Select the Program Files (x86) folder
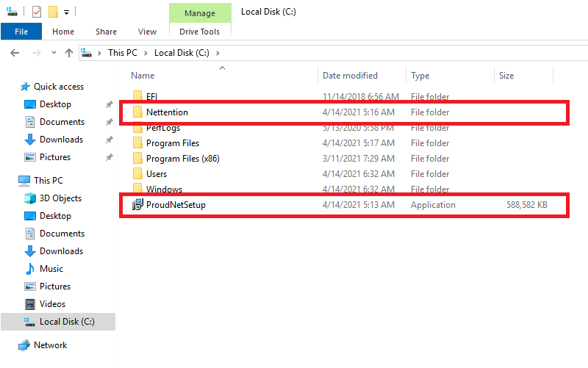588x368 pixels. click(182, 159)
